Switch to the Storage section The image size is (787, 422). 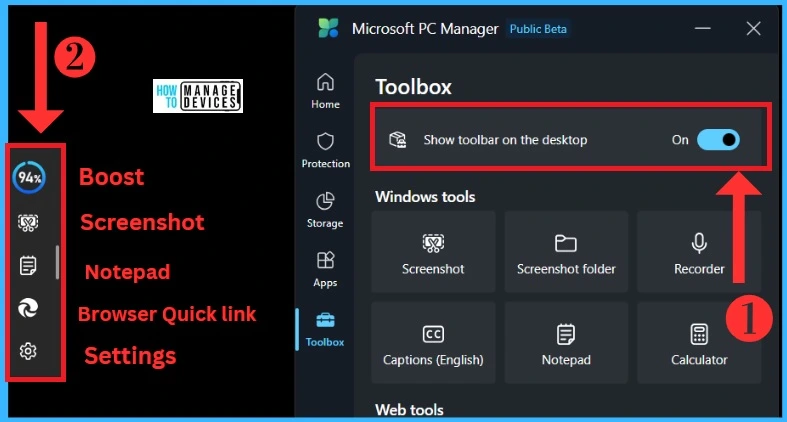325,210
